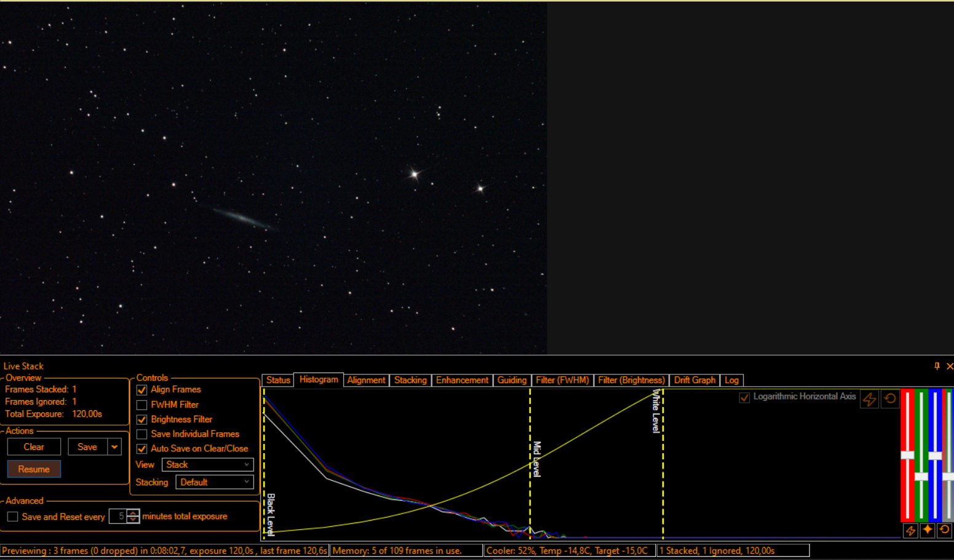Click the histogram reset stretch icon
The image size is (954, 560).
[x=889, y=399]
